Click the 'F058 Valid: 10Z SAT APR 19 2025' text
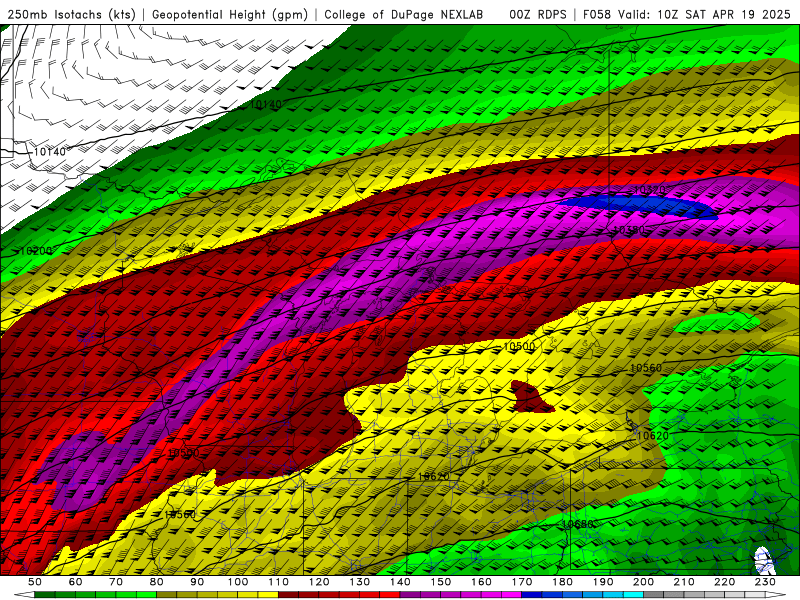The image size is (800, 600). click(687, 14)
